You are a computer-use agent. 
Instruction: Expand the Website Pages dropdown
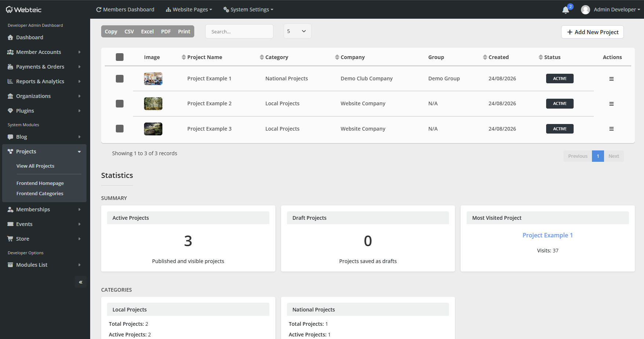(x=189, y=10)
